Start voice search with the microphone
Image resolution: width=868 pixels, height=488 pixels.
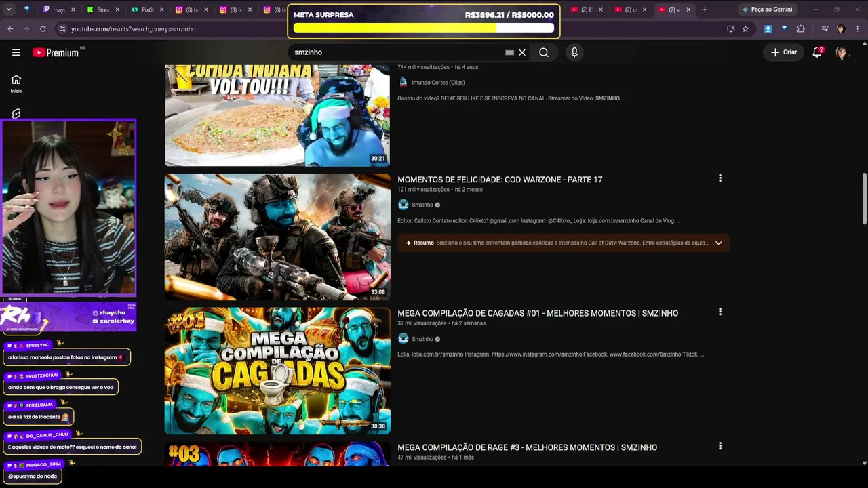tap(574, 52)
